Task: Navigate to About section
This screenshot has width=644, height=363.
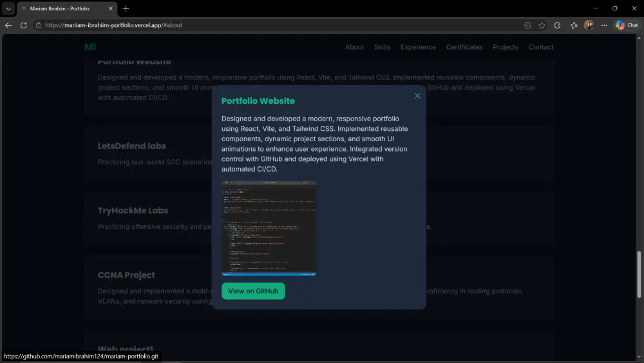Action: pyautogui.click(x=354, y=47)
